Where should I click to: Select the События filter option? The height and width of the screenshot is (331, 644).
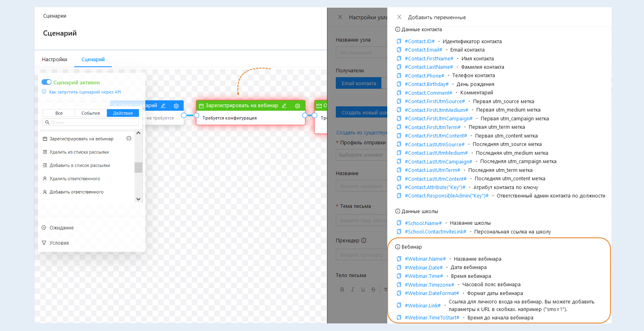point(91,113)
